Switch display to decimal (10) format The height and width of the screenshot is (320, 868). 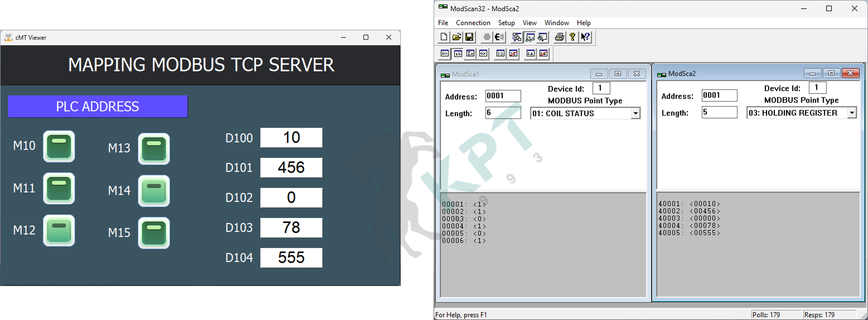point(458,53)
